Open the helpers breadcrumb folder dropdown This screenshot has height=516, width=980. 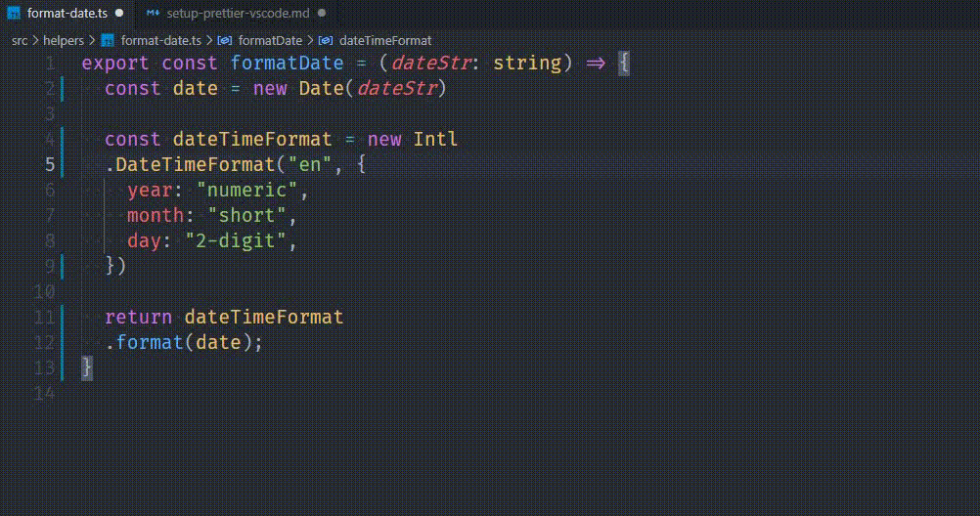tap(64, 41)
